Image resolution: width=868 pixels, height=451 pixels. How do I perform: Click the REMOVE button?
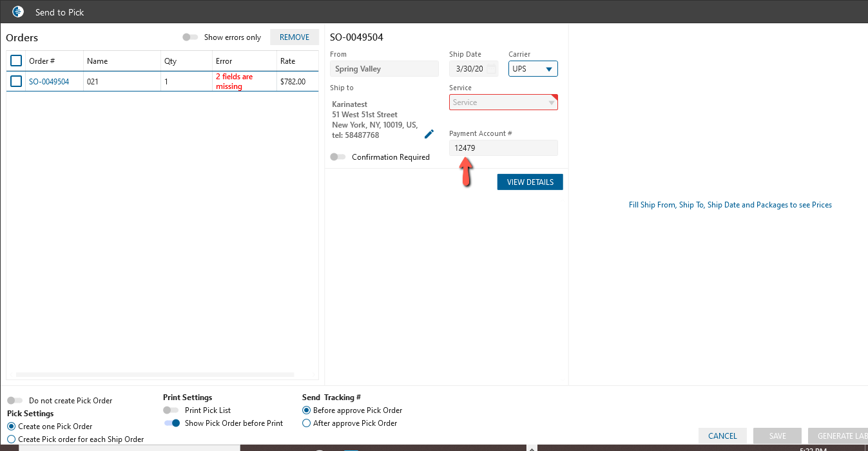294,37
